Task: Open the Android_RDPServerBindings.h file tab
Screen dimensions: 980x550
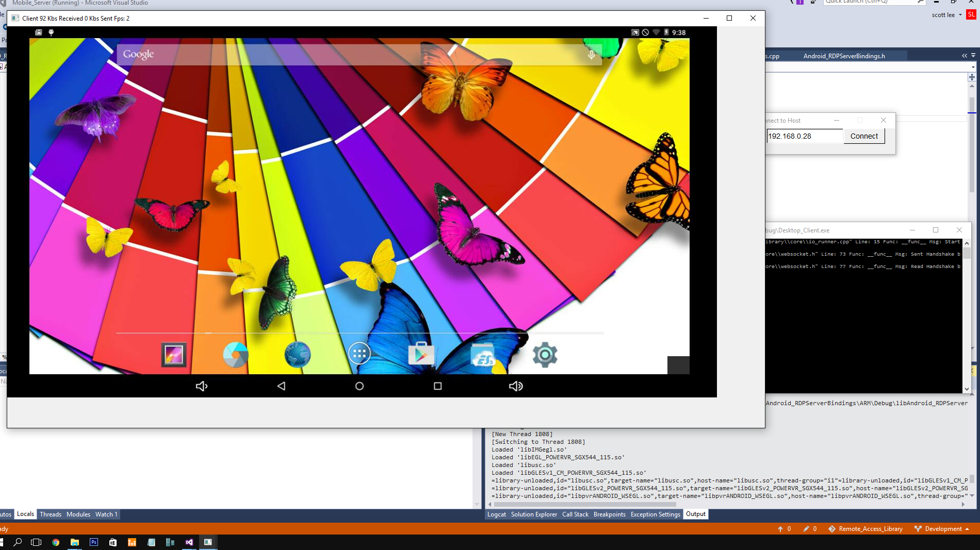Action: [x=844, y=56]
